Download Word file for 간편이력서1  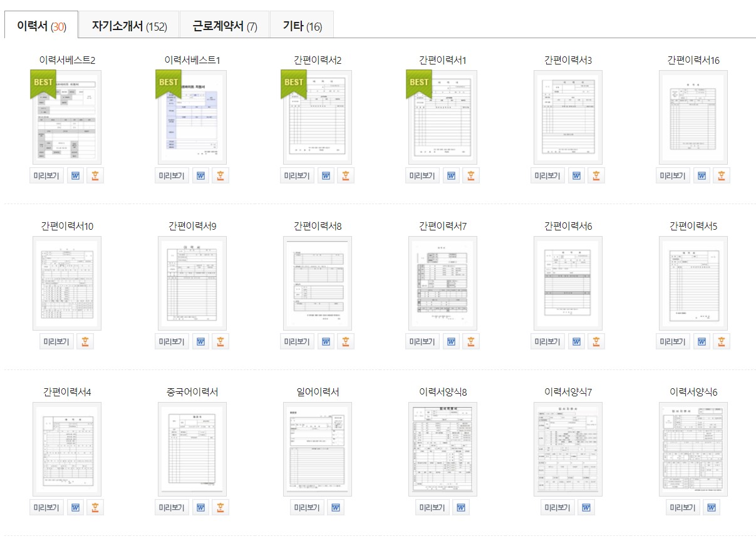pos(451,175)
